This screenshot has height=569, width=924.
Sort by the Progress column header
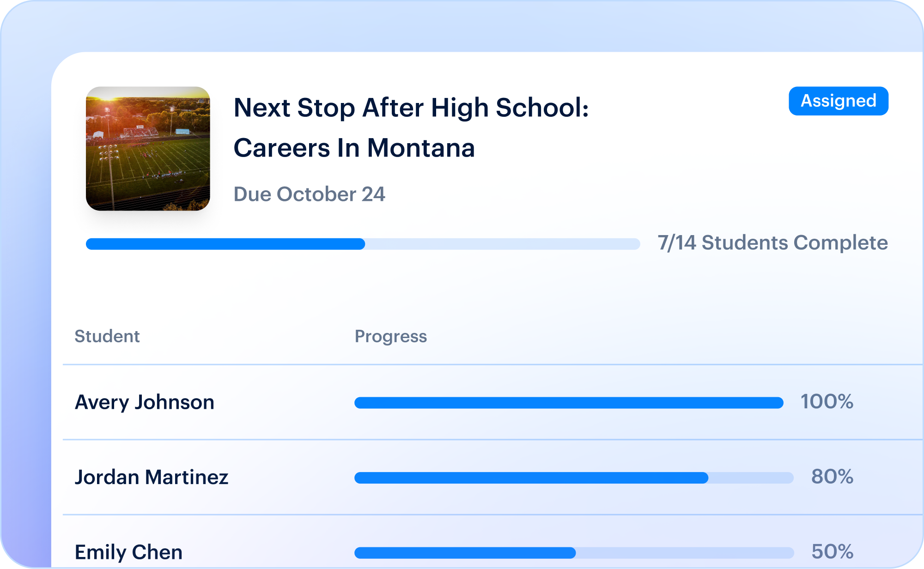pos(391,337)
